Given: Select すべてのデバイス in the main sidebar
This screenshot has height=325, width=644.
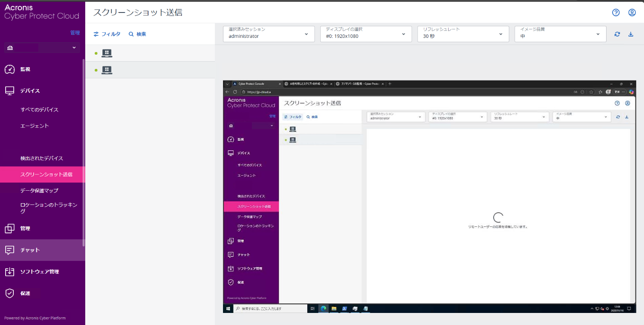Looking at the screenshot, I should click(x=39, y=110).
